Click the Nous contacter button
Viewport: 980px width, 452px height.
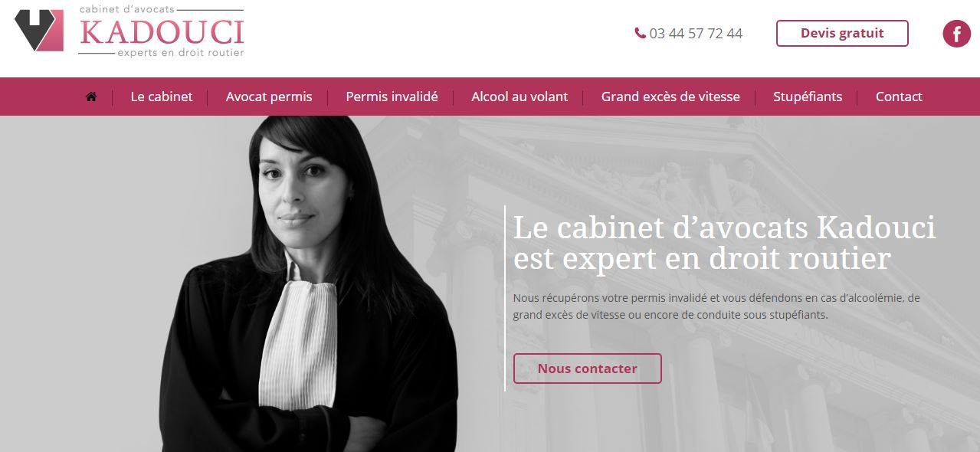pos(587,368)
